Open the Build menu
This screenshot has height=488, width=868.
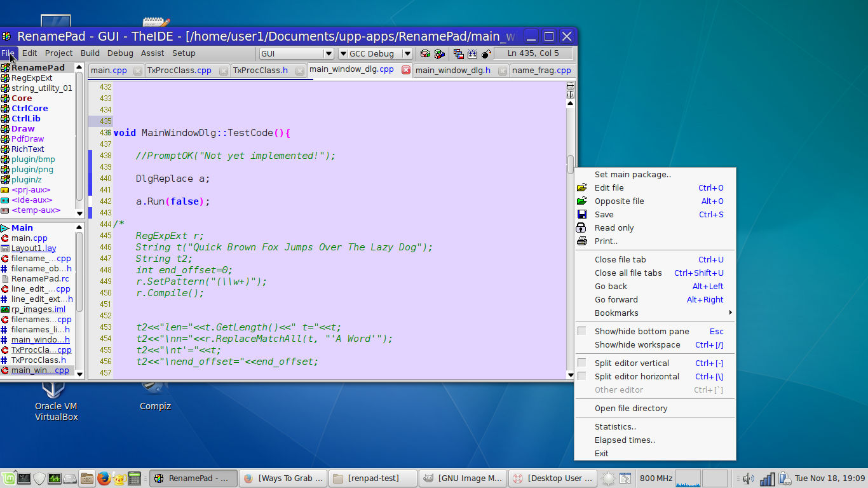(90, 53)
